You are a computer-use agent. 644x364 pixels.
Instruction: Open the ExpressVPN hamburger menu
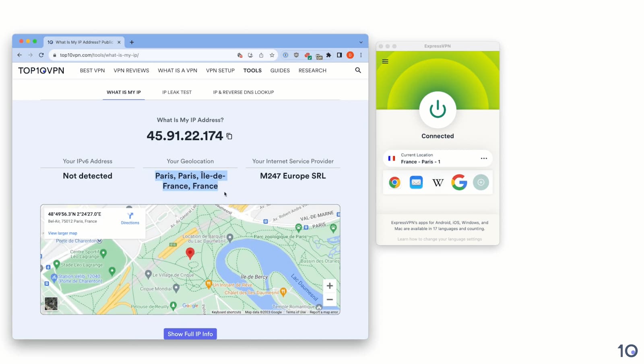click(x=385, y=61)
